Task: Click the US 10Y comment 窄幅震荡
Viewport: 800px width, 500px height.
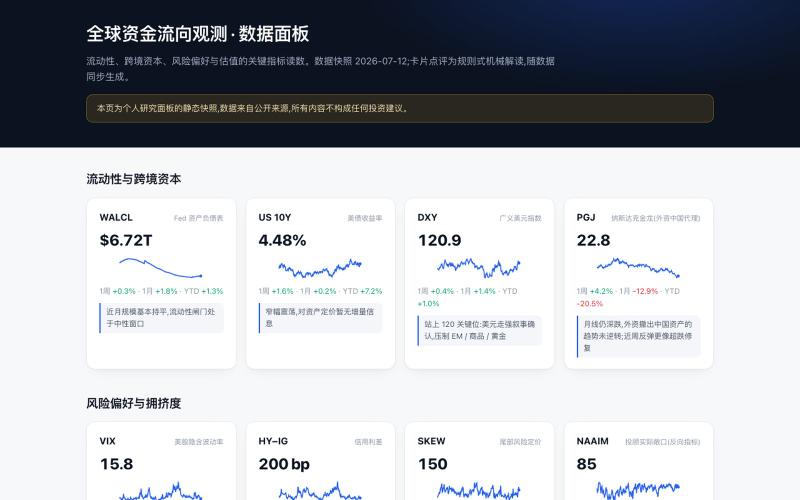Action: coord(320,317)
